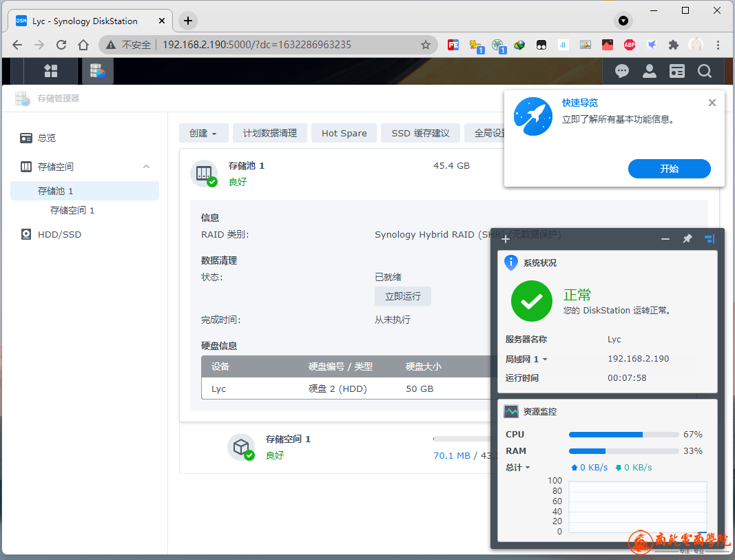Click the RAM usage bar
Viewport: 735px width, 560px height.
click(x=623, y=451)
